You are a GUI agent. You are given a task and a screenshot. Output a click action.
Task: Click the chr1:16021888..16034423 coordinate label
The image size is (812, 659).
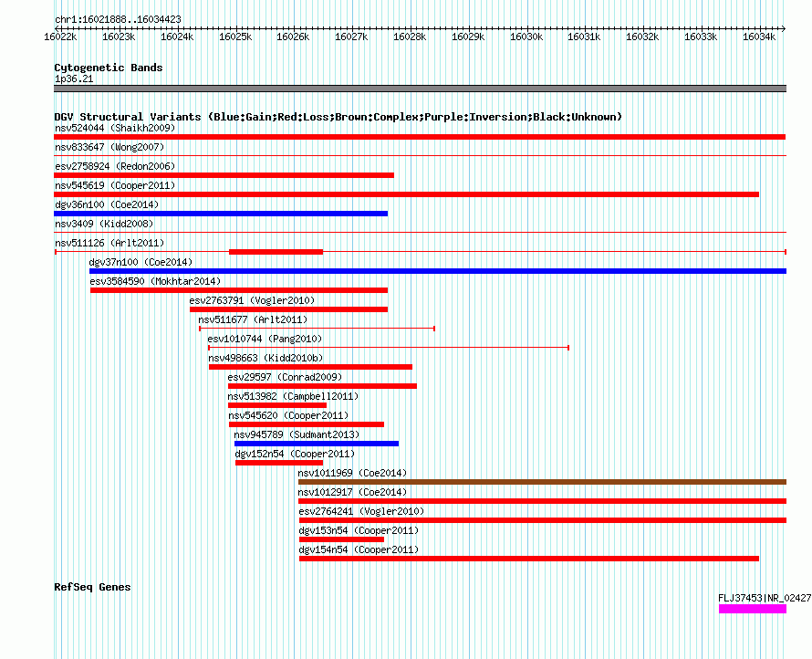tap(118, 19)
